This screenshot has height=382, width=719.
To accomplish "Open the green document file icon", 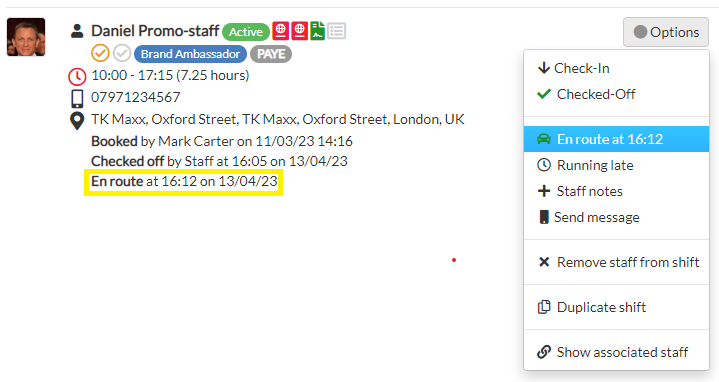I will 317,31.
